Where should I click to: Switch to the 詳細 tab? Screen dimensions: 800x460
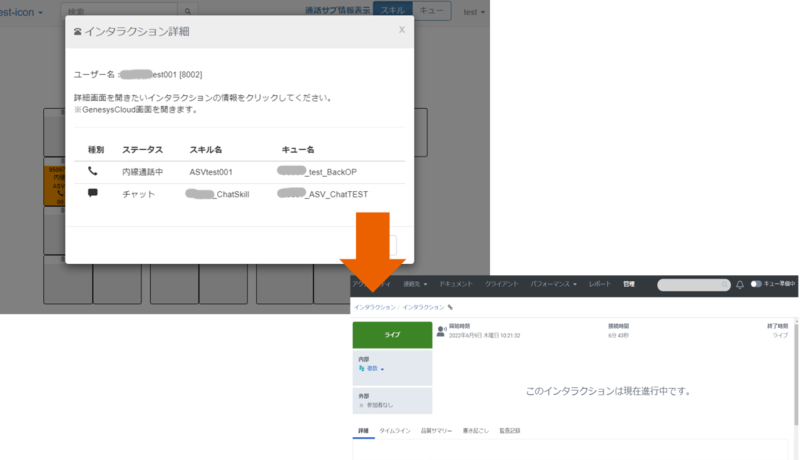point(363,431)
